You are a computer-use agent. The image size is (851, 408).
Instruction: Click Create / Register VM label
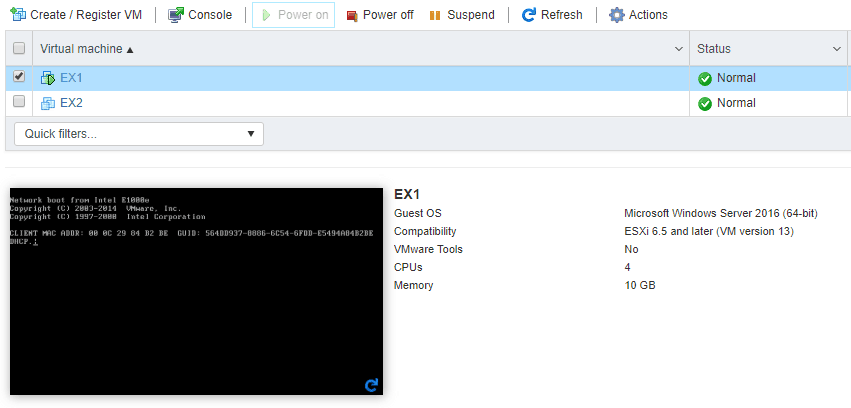[86, 15]
